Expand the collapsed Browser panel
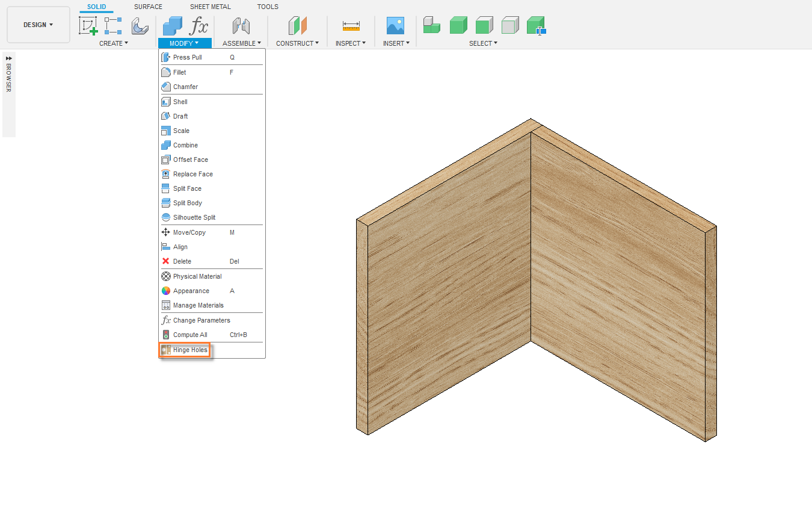The width and height of the screenshot is (812, 517). click(9, 58)
